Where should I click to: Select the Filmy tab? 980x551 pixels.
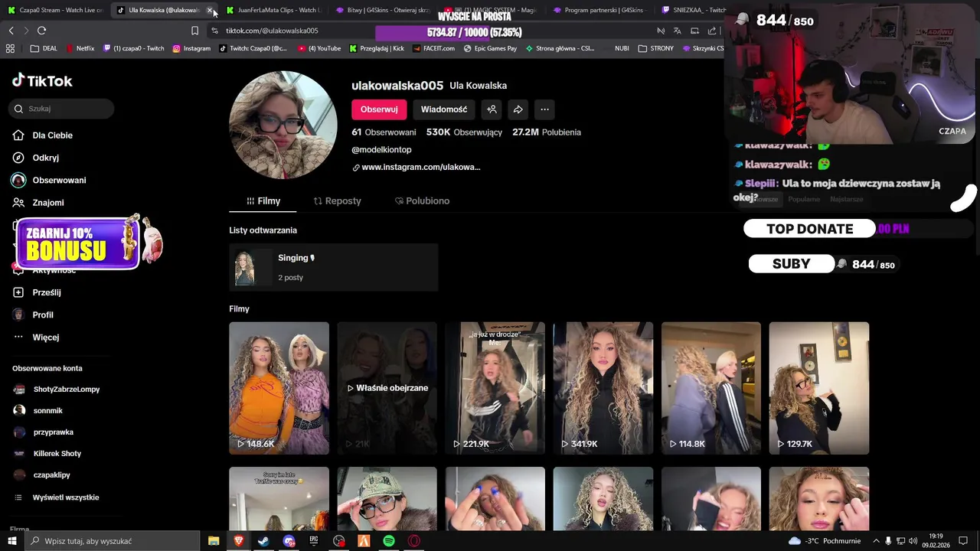(263, 201)
